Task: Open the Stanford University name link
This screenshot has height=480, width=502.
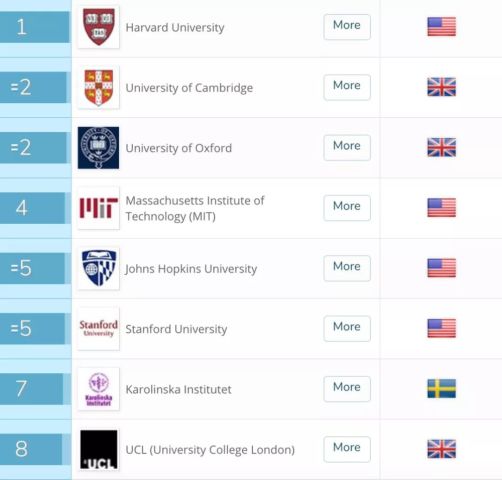Action: (176, 329)
